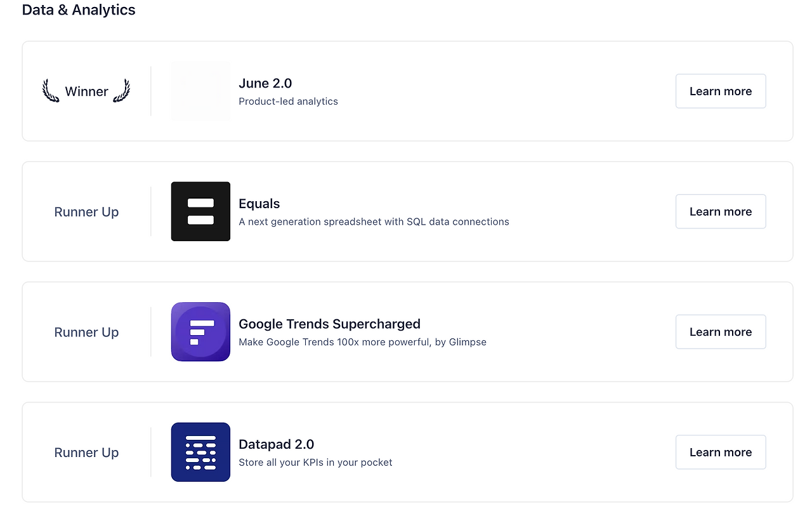The image size is (812, 516).
Task: Click the Data & Analytics section heading
Action: tap(79, 10)
